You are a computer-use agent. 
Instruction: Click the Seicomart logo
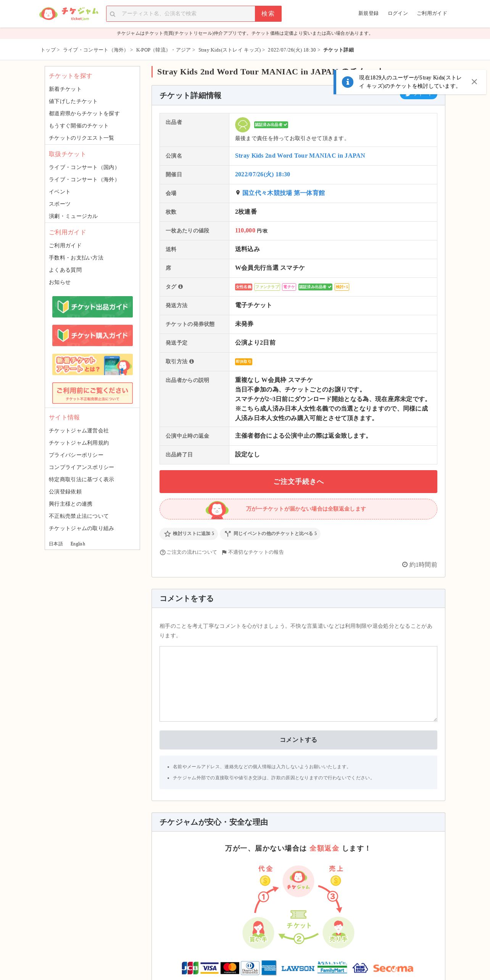(393, 969)
